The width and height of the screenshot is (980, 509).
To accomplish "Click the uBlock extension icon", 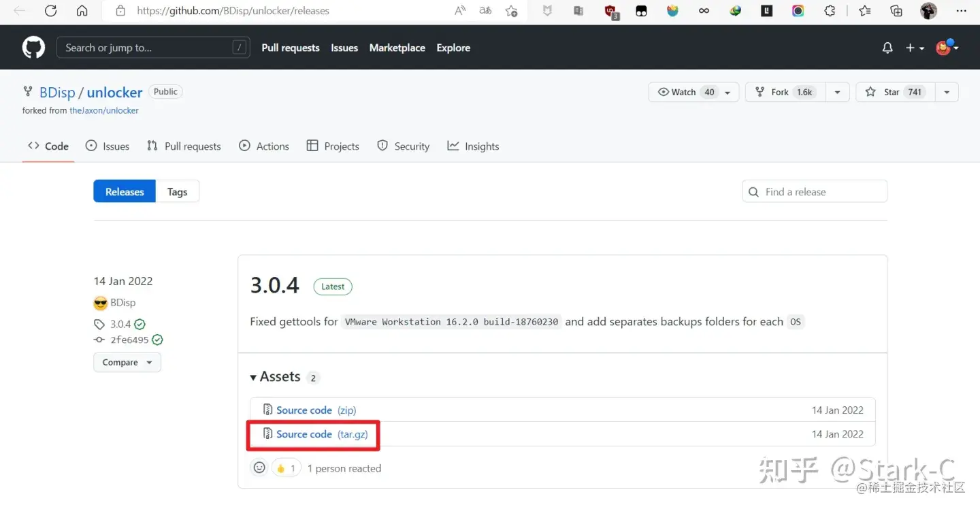I will click(611, 11).
